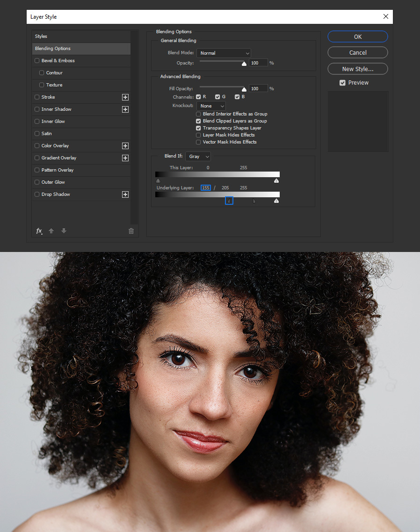Screen dimensions: 420x532
Task: Enable Contour checkbox
Action: 42,73
